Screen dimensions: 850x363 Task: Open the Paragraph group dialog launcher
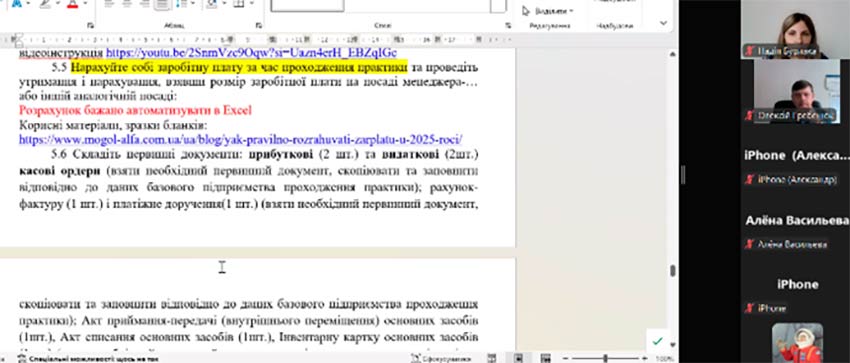tap(259, 25)
